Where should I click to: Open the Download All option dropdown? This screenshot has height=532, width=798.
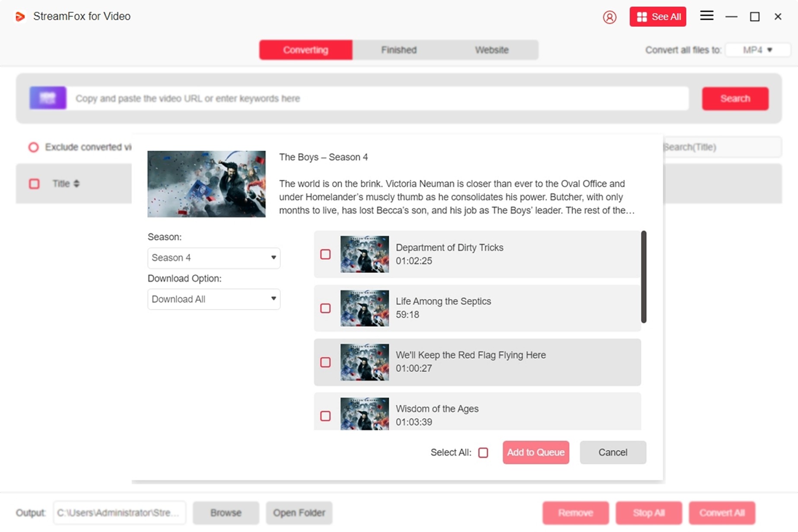[x=213, y=299]
